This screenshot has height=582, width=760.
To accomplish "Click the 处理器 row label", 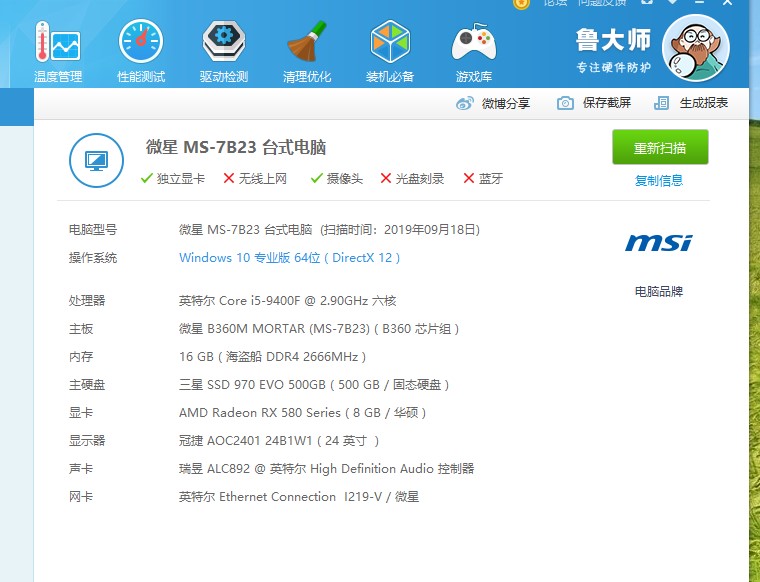I will pyautogui.click(x=87, y=300).
